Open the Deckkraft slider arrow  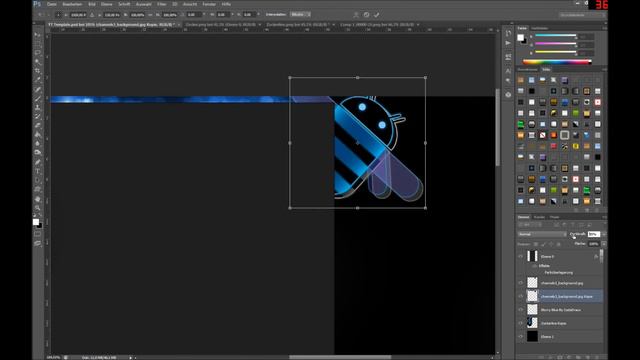604,234
